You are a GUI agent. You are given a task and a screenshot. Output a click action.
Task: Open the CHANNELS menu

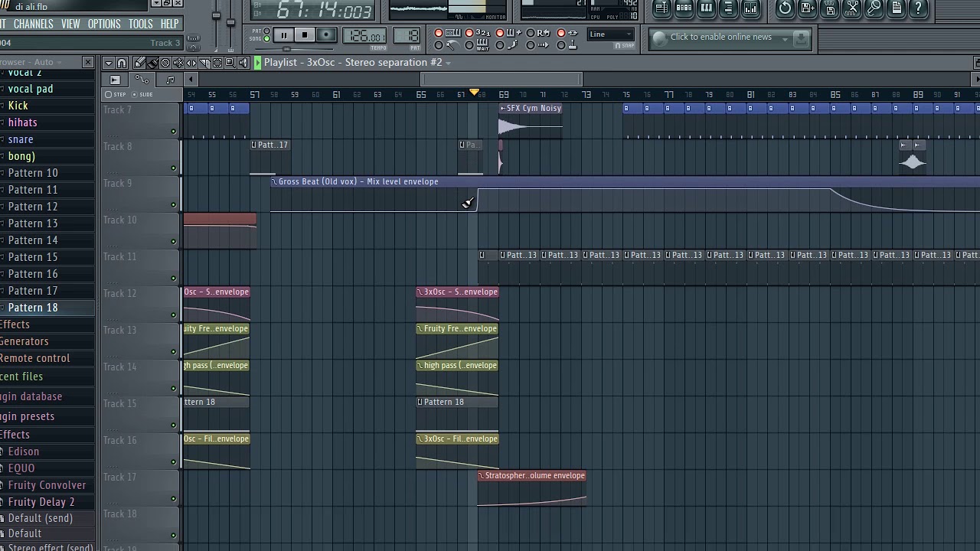[34, 24]
